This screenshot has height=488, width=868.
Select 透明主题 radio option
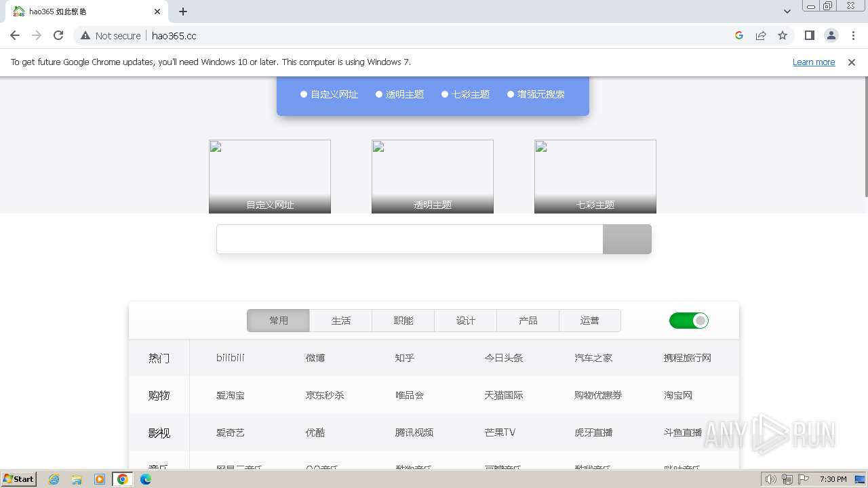[x=399, y=94]
